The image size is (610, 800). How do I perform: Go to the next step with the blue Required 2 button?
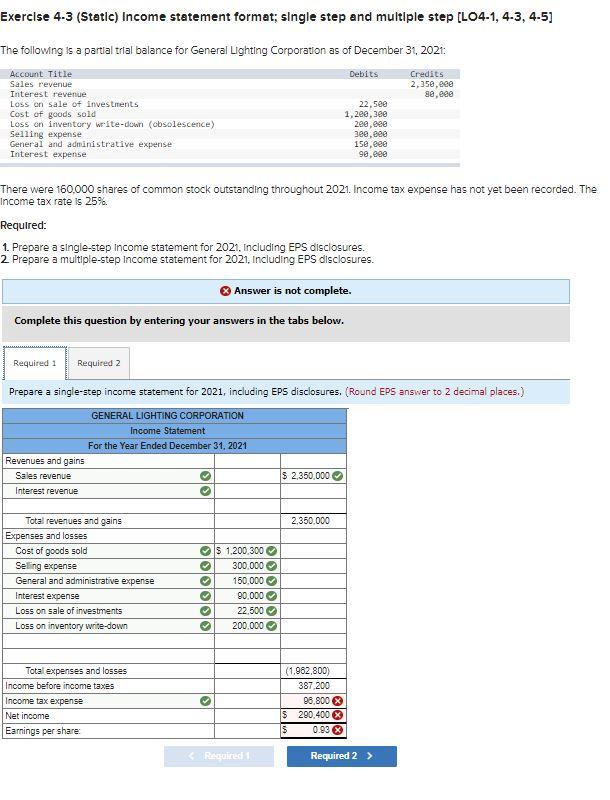point(342,756)
